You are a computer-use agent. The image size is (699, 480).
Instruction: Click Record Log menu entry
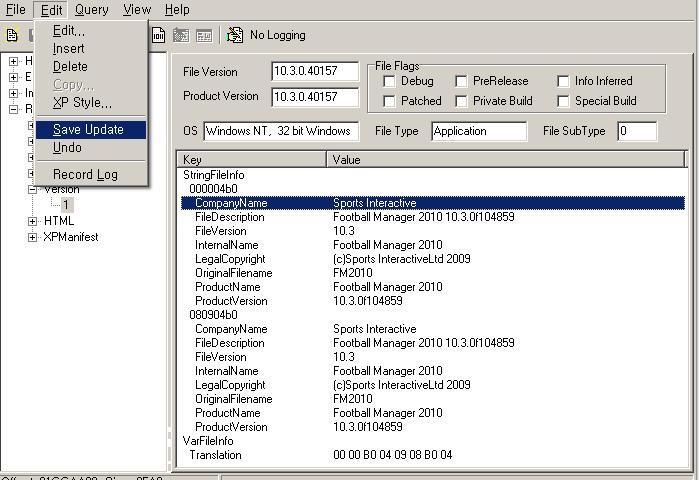point(85,174)
